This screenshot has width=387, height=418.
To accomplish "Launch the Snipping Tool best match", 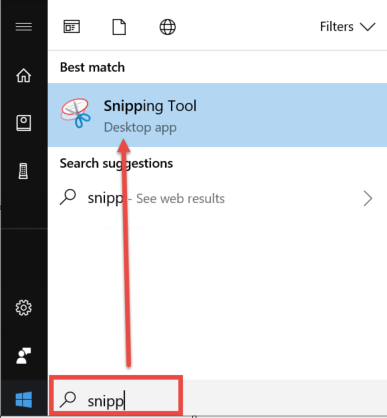I will (x=217, y=115).
